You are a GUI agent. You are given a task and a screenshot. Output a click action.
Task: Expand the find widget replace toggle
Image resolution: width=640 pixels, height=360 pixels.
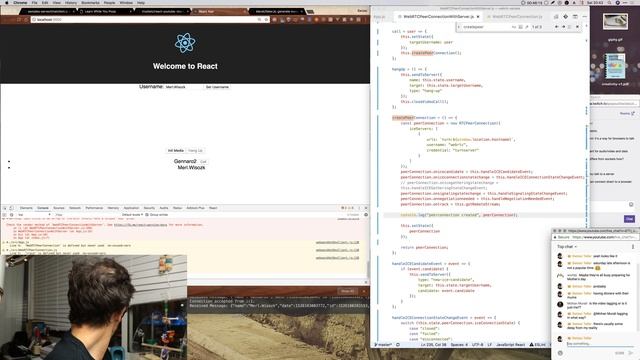tap(459, 27)
